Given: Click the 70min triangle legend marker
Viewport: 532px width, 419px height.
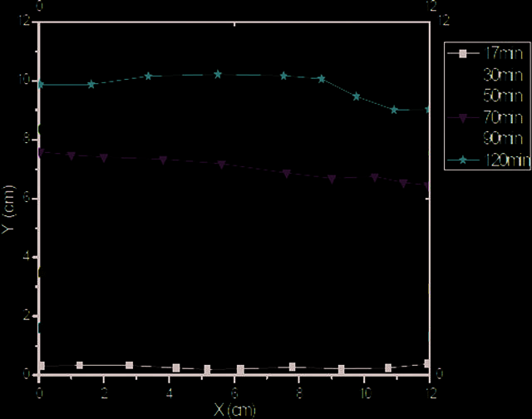Looking at the screenshot, I should (463, 118).
